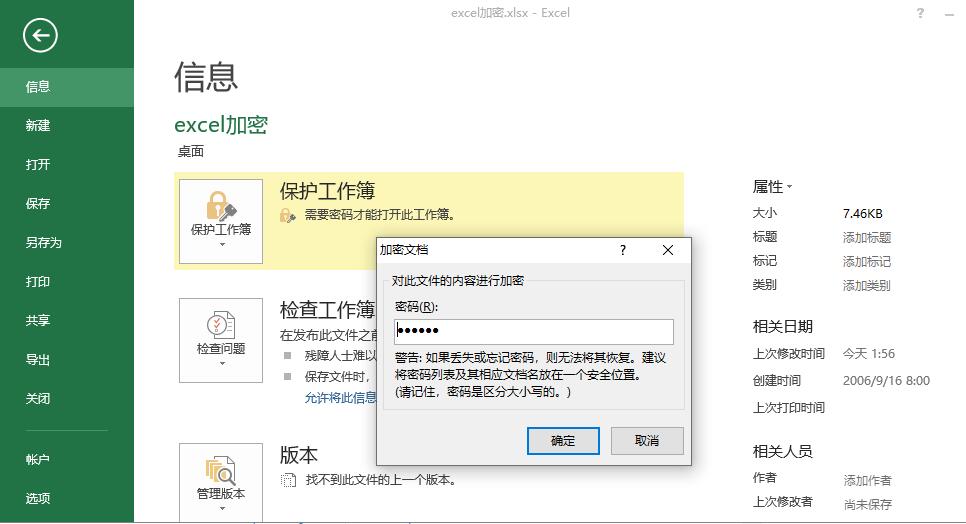Viewport: 966px width, 524px height.
Task: Click the 桌面 file location text
Action: pyautogui.click(x=190, y=151)
